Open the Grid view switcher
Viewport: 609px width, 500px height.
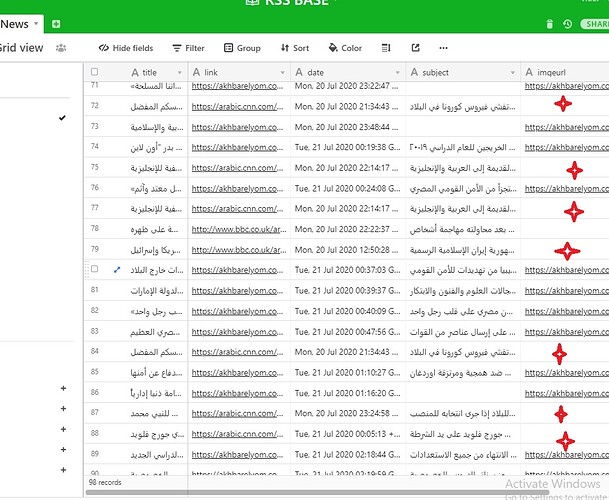tap(21, 48)
